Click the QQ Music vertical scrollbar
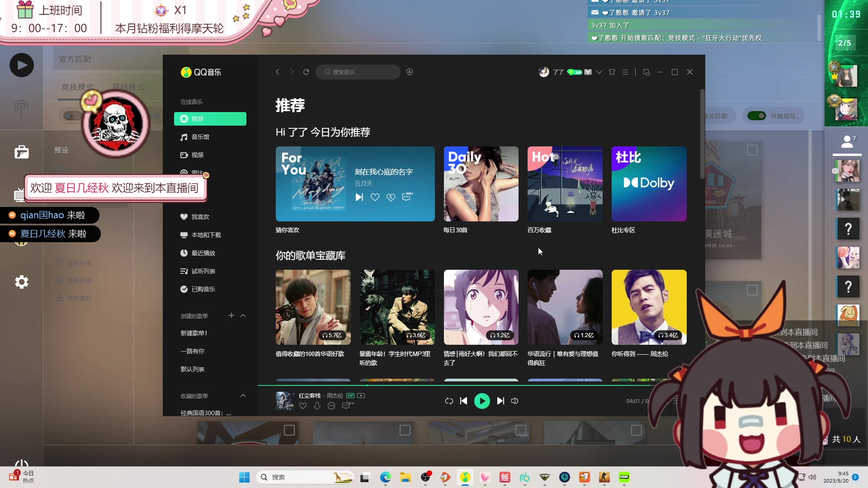The image size is (868, 488). (x=702, y=134)
